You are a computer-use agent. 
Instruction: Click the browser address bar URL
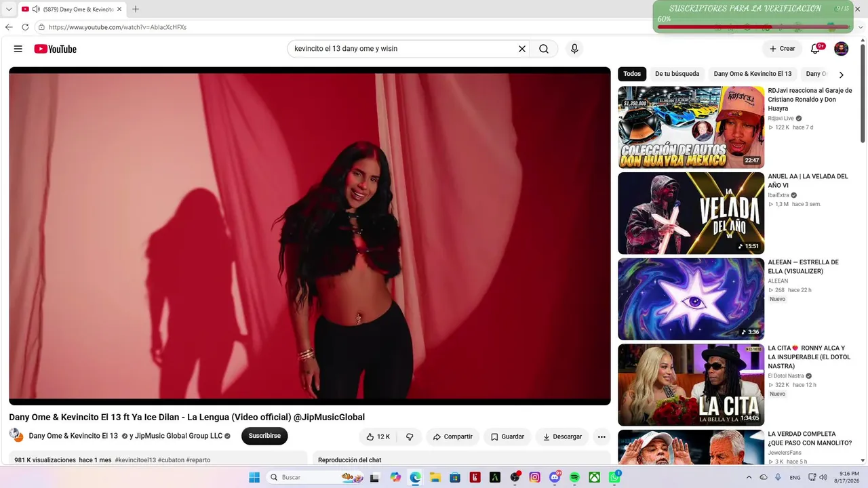pos(118,27)
